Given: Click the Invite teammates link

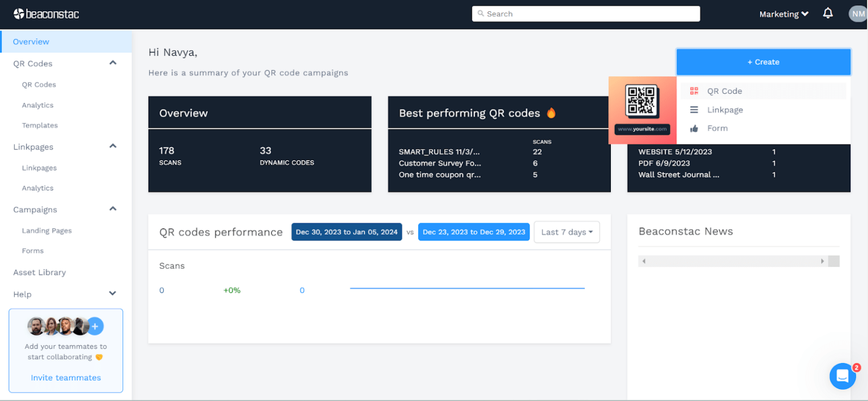Looking at the screenshot, I should (x=66, y=378).
